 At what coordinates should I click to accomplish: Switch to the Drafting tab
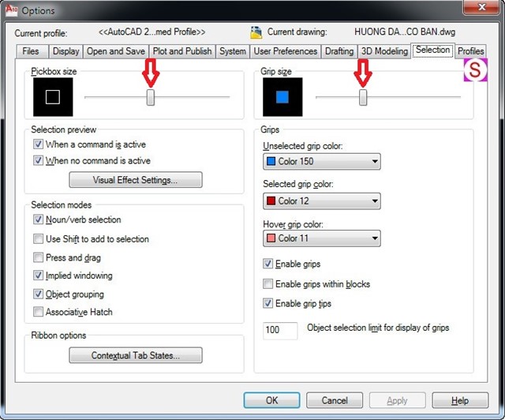[339, 51]
